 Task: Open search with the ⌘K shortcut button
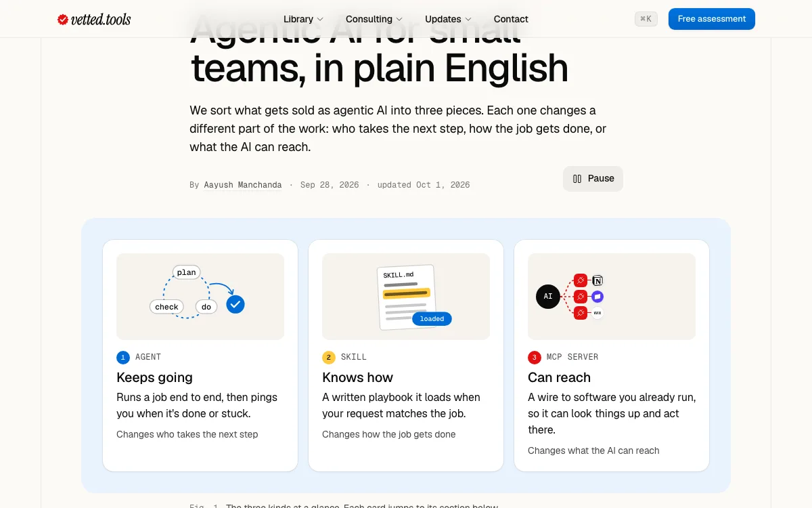[646, 19]
